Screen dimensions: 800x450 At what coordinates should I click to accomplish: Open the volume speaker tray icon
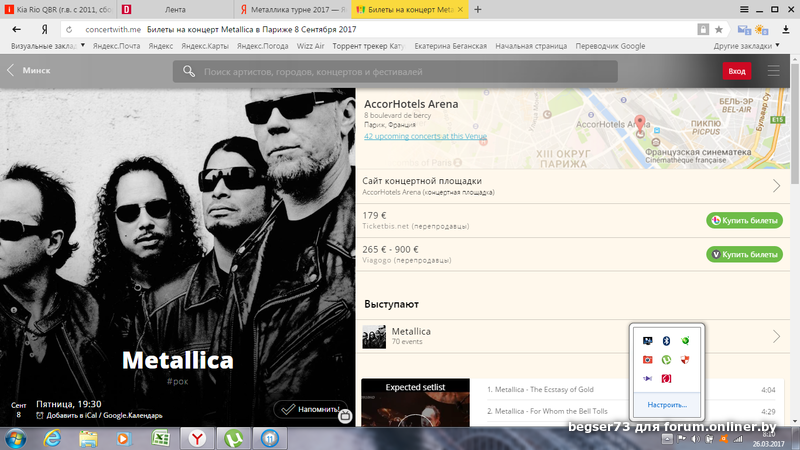(x=695, y=439)
